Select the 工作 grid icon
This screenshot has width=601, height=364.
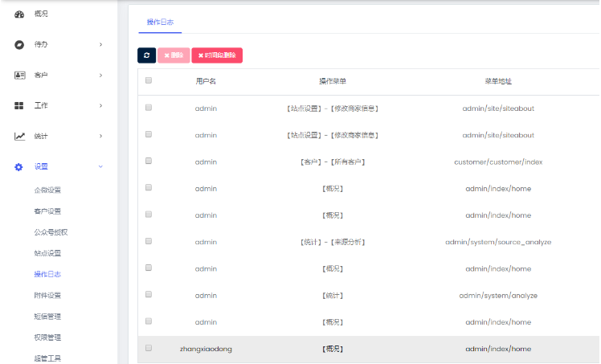[19, 105]
